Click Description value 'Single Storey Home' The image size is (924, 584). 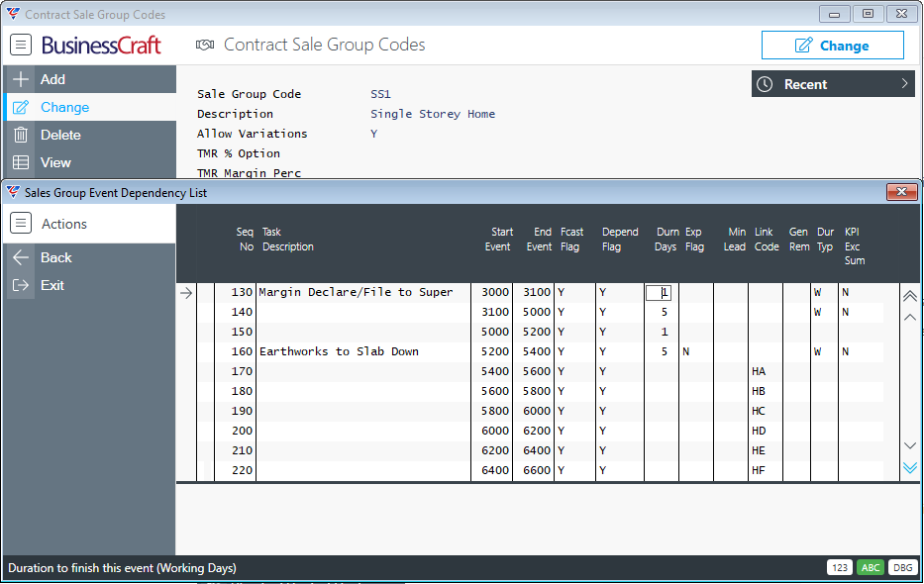coord(433,114)
